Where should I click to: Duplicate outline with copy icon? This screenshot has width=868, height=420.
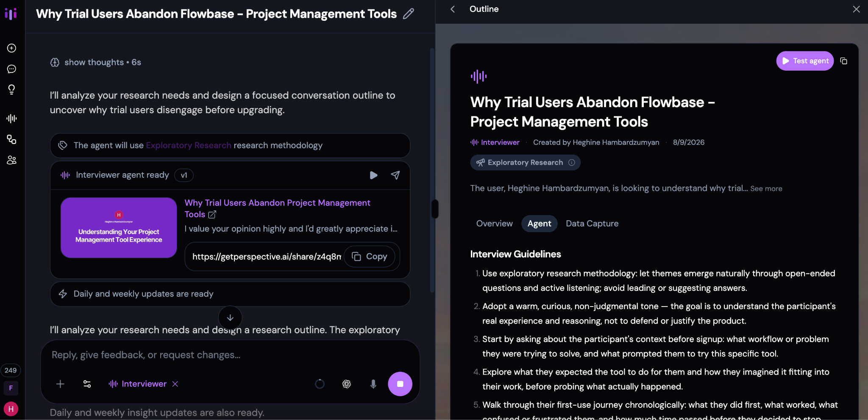[844, 61]
